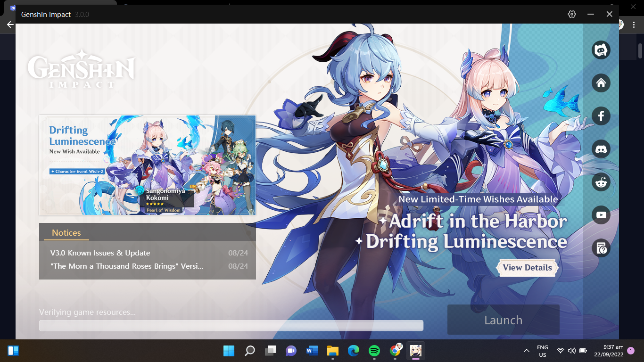Open browser menu dots in background window

[x=634, y=25]
